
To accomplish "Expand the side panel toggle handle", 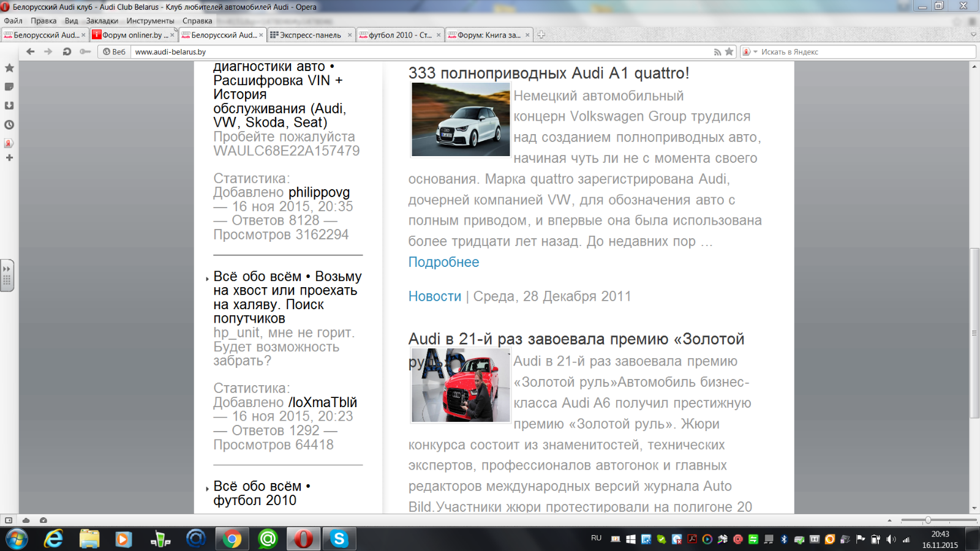I will pyautogui.click(x=7, y=275).
